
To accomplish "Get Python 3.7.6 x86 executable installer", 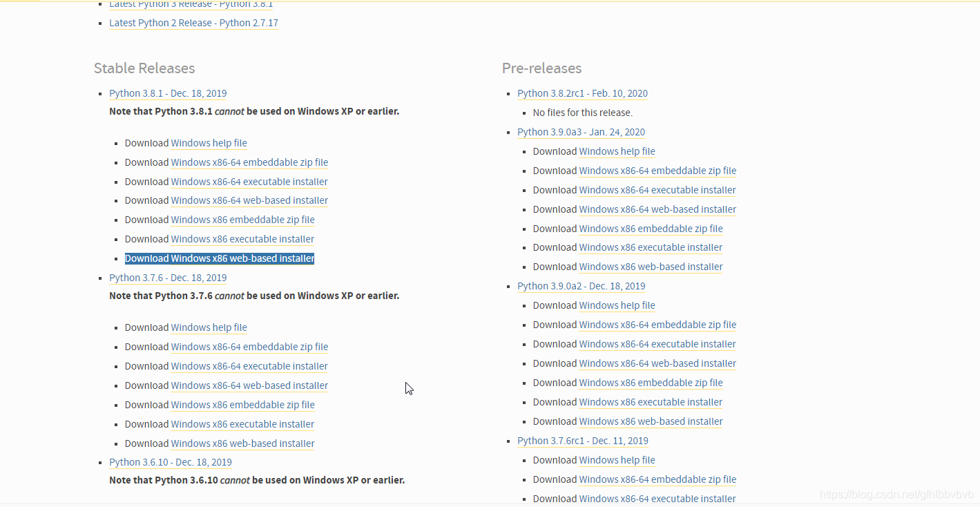I will point(242,424).
